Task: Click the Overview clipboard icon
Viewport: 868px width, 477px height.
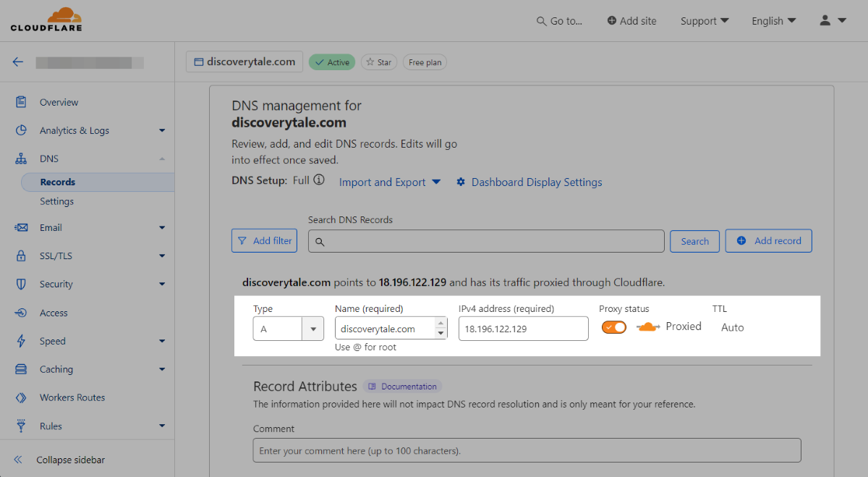Action: point(21,102)
